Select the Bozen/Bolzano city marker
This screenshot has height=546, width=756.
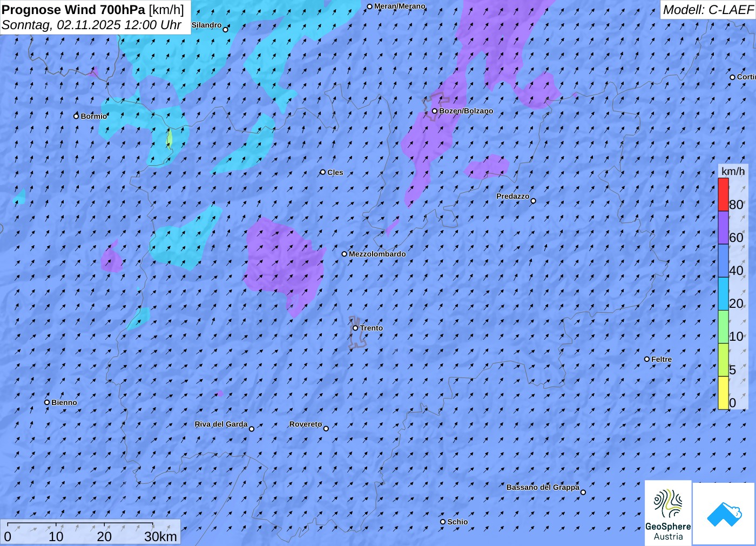tap(434, 111)
